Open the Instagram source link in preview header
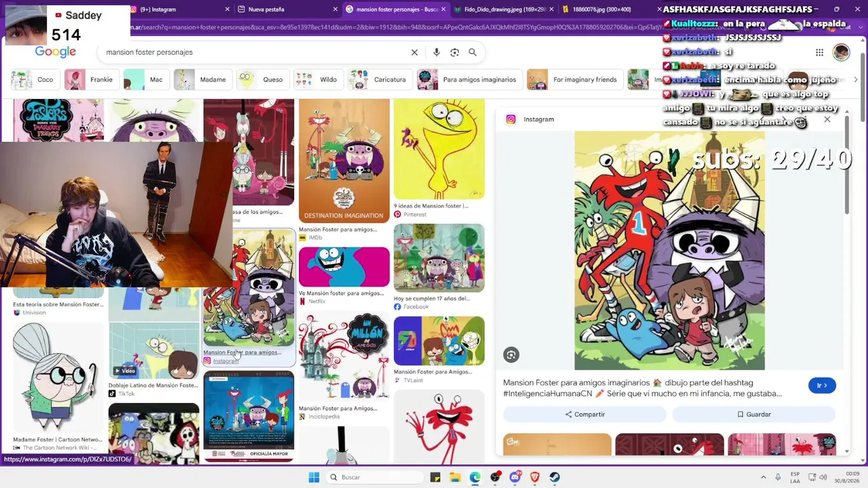The width and height of the screenshot is (868, 488). [x=530, y=119]
